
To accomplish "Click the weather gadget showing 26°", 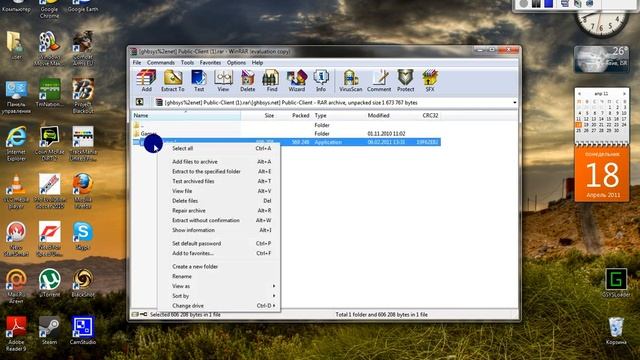I will point(601,59).
